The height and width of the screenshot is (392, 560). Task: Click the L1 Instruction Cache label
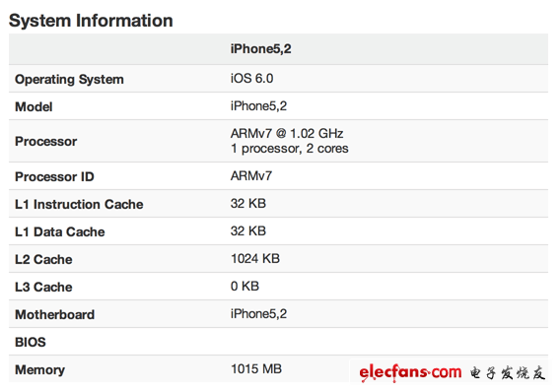(x=79, y=204)
